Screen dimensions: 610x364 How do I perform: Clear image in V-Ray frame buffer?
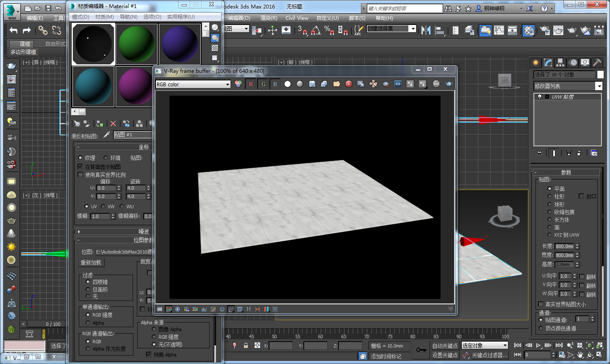click(349, 84)
